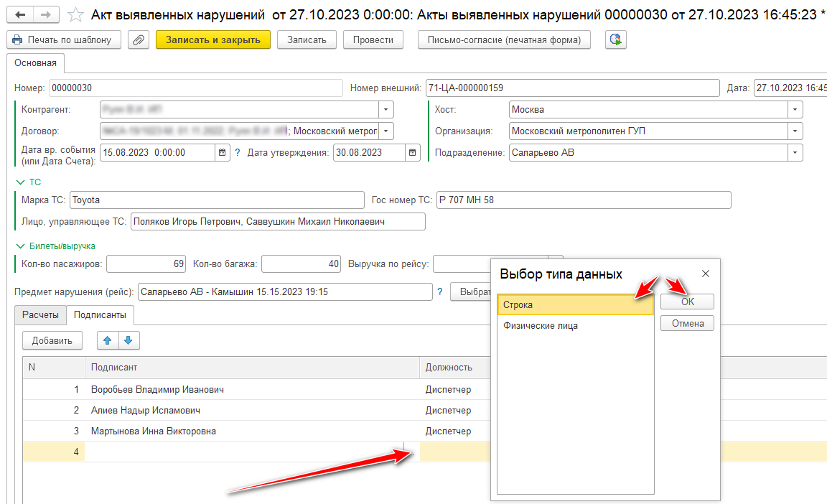Switch to the Расчеты tab

[x=40, y=314]
